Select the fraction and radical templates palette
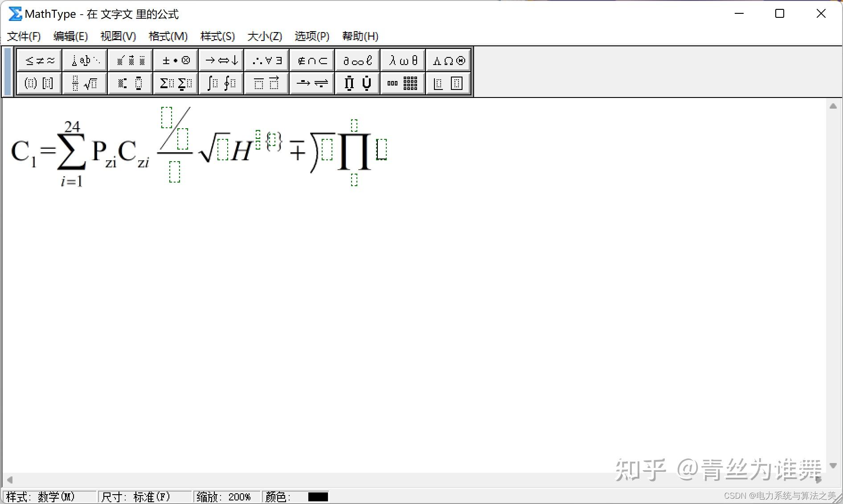 click(84, 83)
